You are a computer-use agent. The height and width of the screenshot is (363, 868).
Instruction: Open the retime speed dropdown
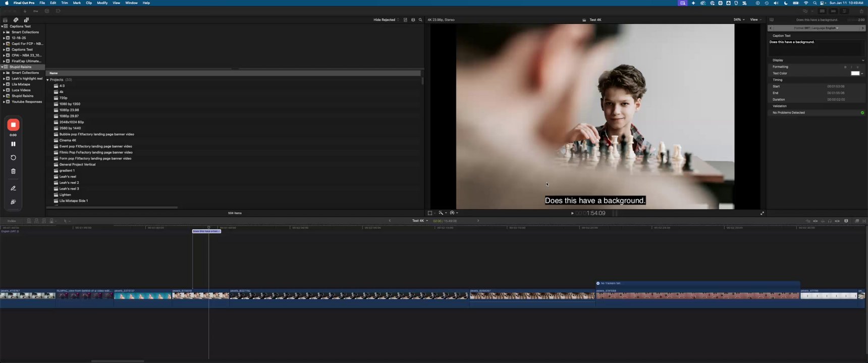(454, 213)
